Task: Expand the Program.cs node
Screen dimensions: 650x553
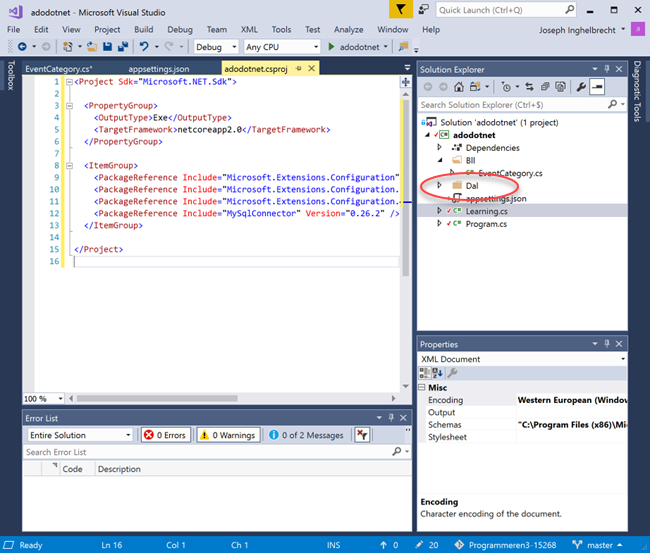Action: pos(439,223)
